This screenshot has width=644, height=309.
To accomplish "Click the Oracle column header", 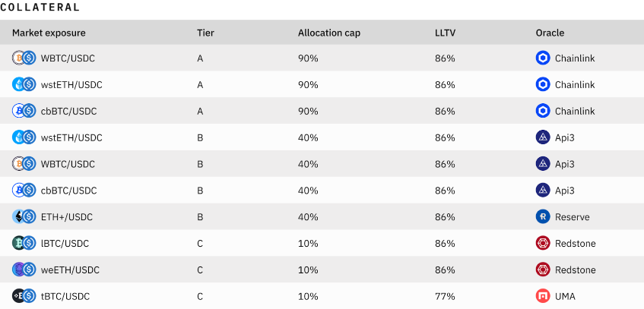I will pyautogui.click(x=550, y=33).
